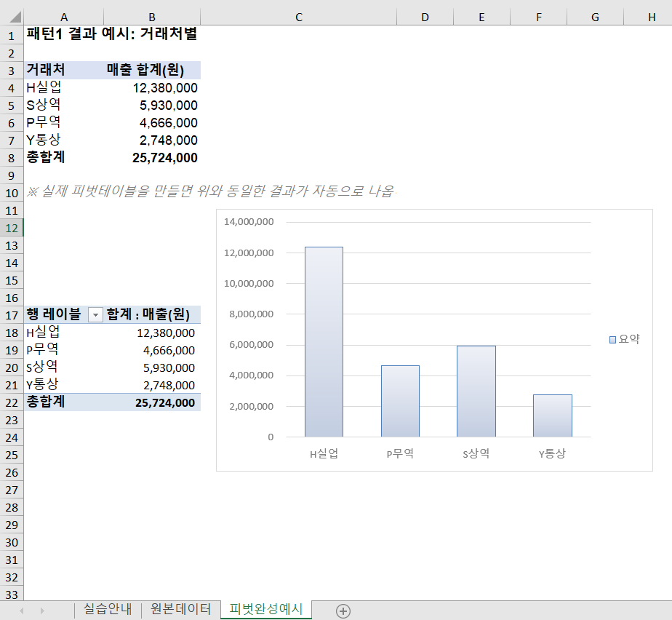Select row 22 header
This screenshot has width=672, height=620.
12,403
